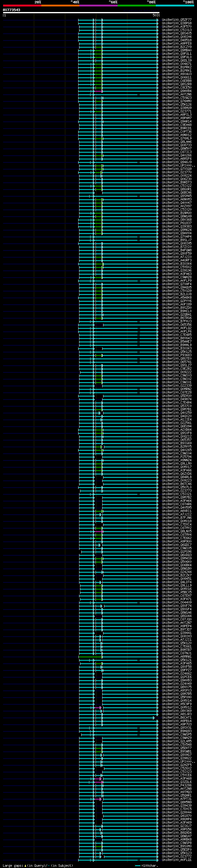This screenshot has height=868, width=197.
Task: Open the UniRef100_Q06611 entry
Action: 177,78
